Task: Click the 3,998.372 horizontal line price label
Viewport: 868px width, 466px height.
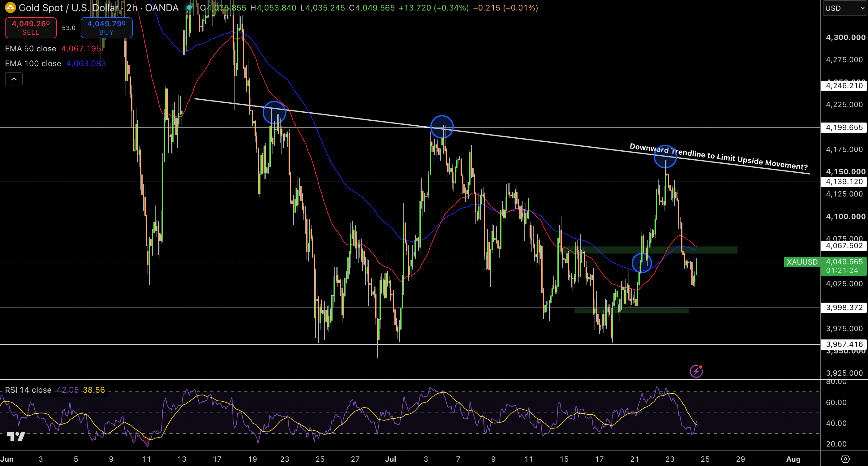Action: click(844, 307)
